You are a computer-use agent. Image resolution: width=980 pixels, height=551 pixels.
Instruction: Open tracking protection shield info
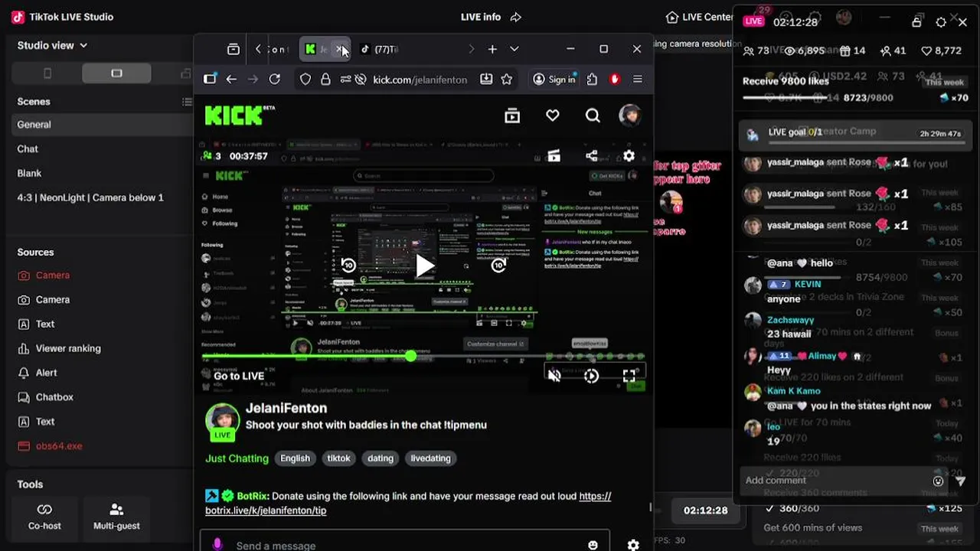click(x=305, y=79)
